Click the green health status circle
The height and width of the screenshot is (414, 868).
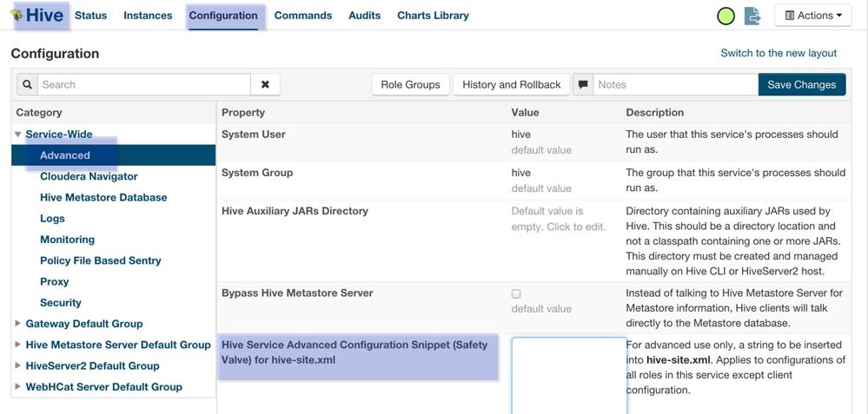726,16
